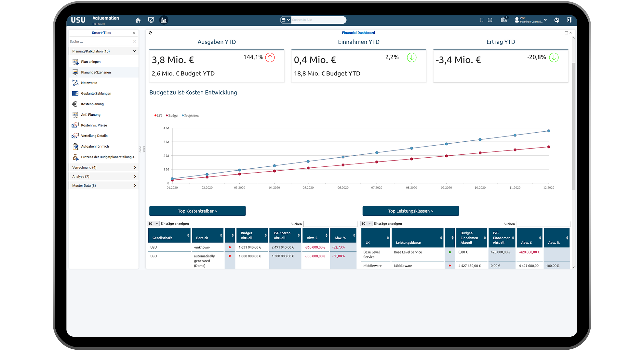Open Top Kostentreiber button
The image size is (644, 351).
[x=197, y=211]
